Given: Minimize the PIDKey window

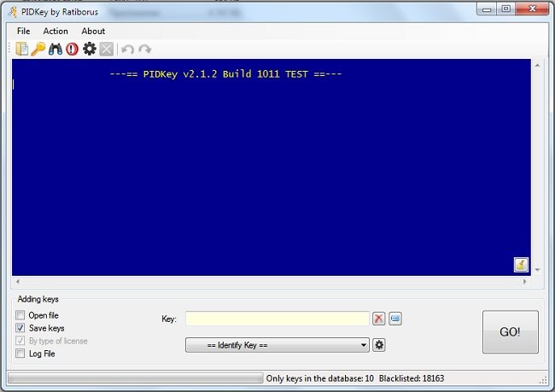Looking at the screenshot, I should 487,9.
